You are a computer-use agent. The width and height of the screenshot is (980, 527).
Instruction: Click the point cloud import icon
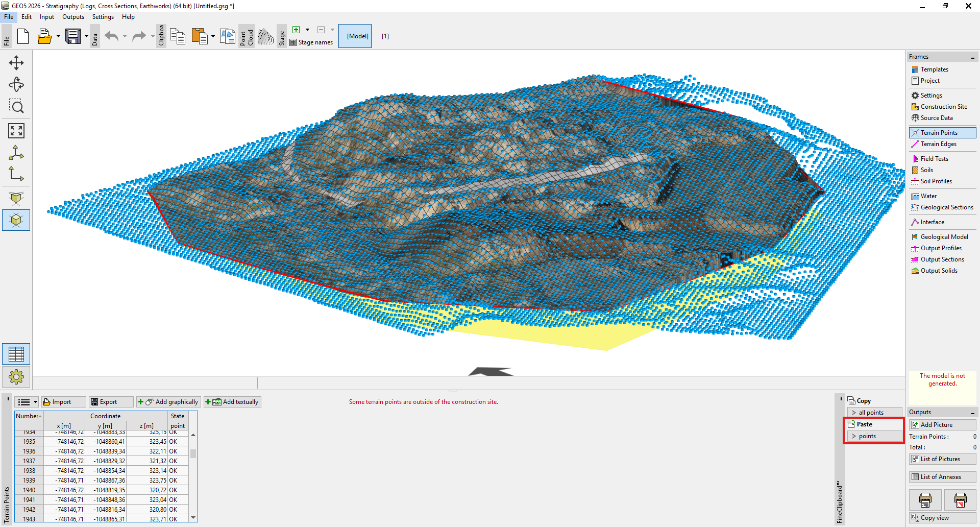pyautogui.click(x=265, y=36)
